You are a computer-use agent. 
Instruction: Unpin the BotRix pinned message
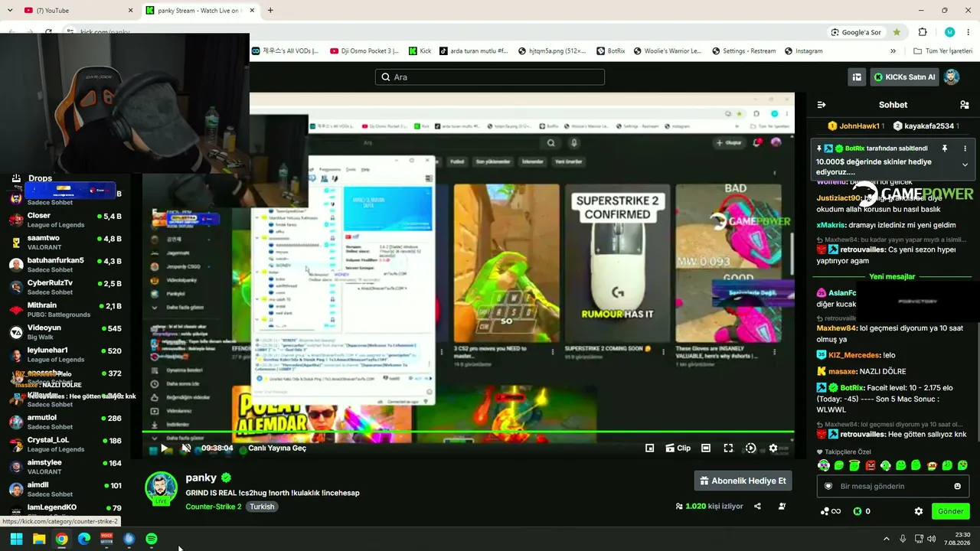click(x=945, y=148)
